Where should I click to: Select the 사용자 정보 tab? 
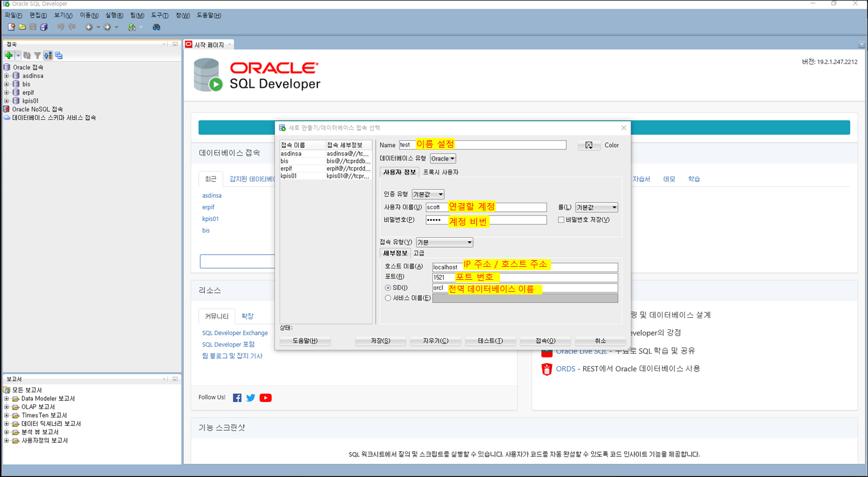(399, 172)
